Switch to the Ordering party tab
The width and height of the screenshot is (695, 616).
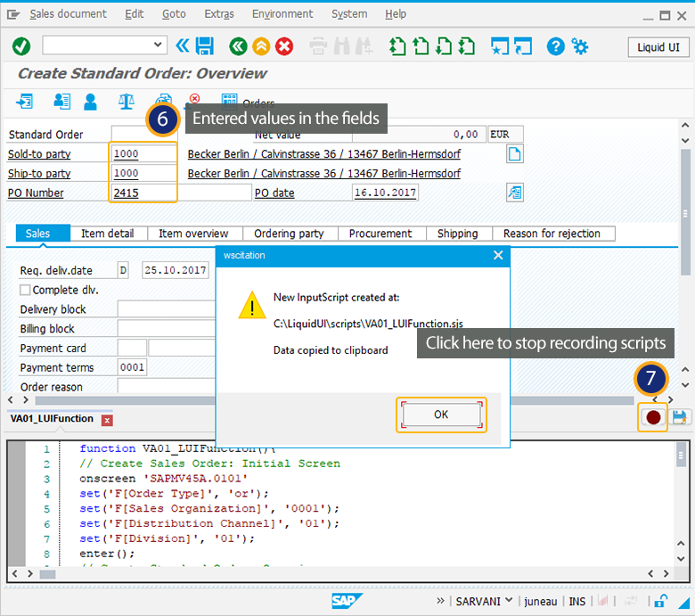pos(289,234)
